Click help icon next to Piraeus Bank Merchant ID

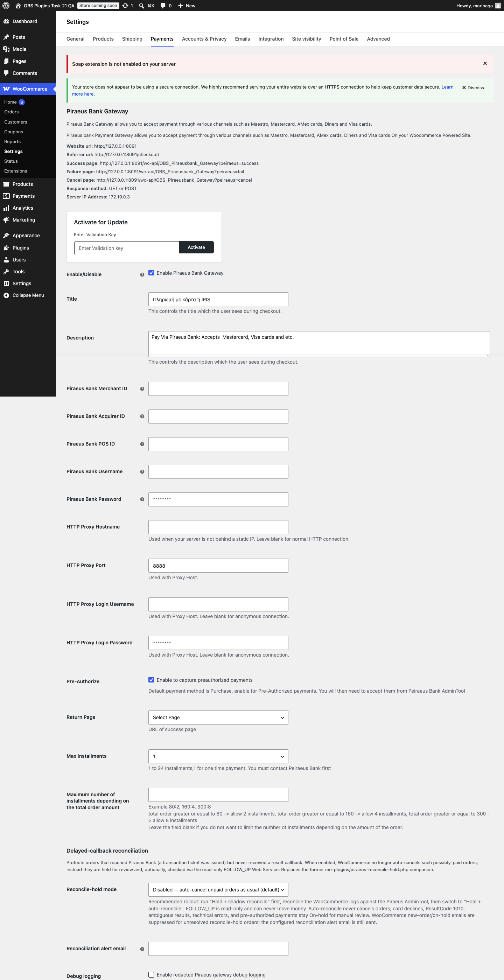142,389
